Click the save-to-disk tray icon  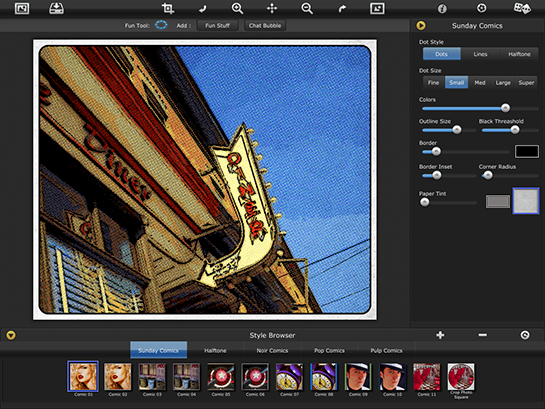tap(56, 8)
